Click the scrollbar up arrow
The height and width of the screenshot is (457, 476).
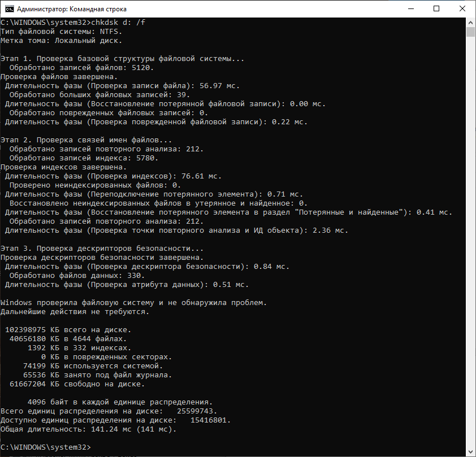coord(470,23)
